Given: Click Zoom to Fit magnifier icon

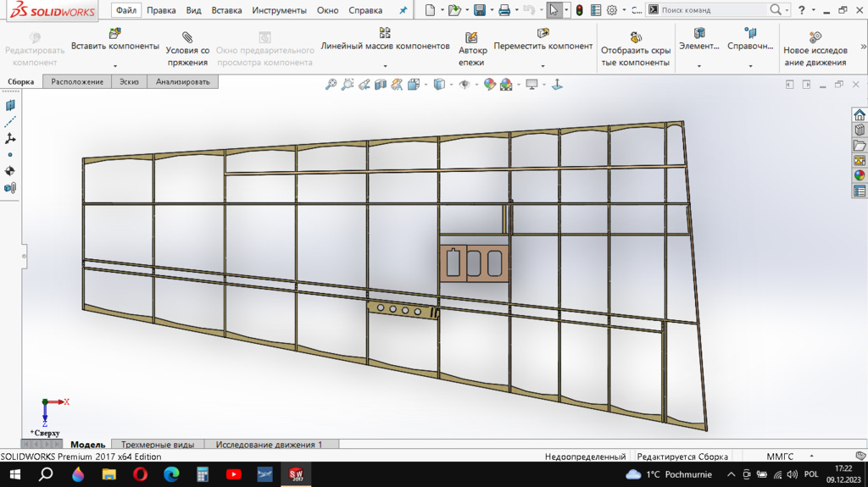Looking at the screenshot, I should pos(331,85).
